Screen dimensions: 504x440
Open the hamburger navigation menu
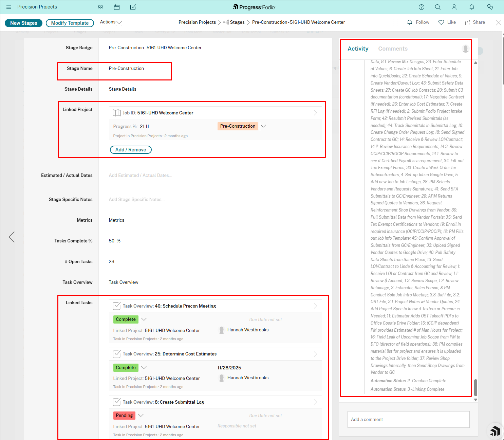(x=9, y=7)
